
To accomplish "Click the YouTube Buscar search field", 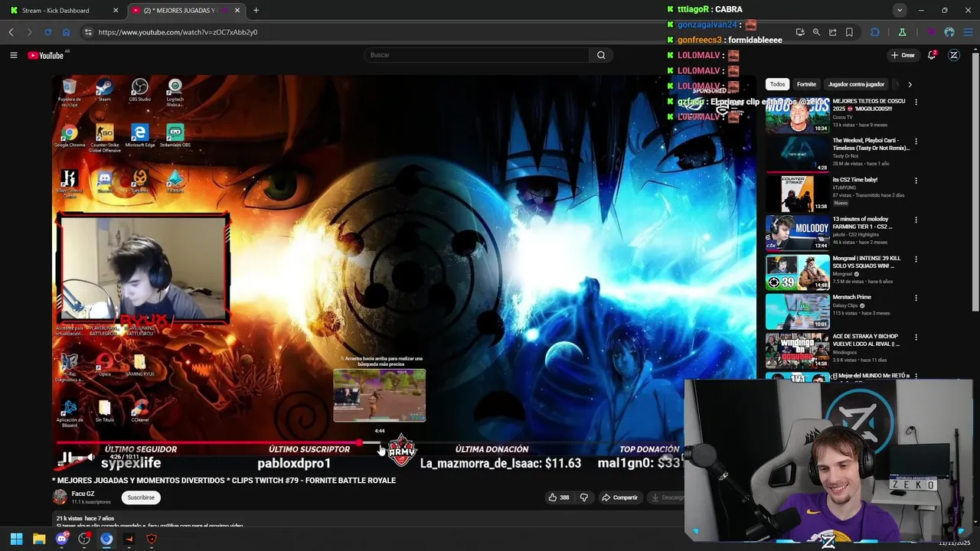I will click(477, 55).
